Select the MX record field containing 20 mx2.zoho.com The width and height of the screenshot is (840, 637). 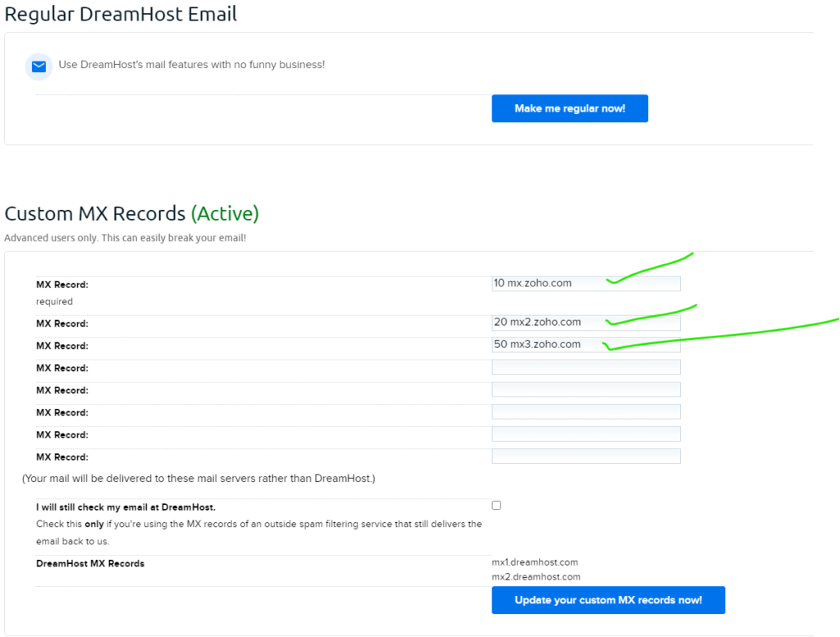click(586, 323)
